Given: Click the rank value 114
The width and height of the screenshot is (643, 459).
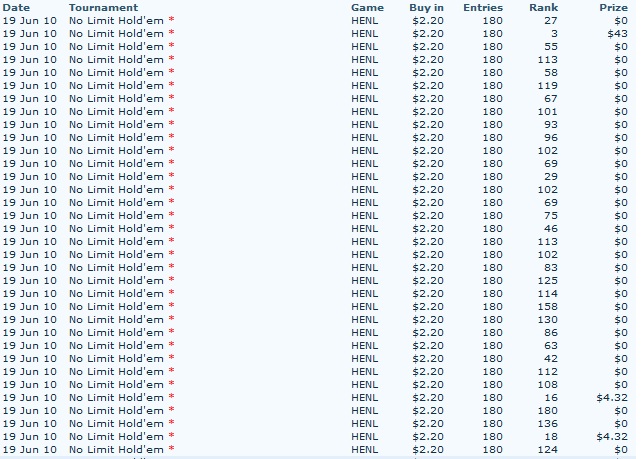Looking at the screenshot, I should (547, 294).
